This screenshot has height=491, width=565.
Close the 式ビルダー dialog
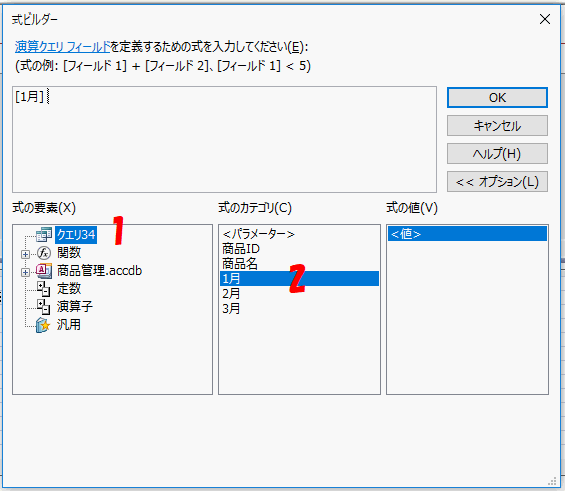coord(545,19)
